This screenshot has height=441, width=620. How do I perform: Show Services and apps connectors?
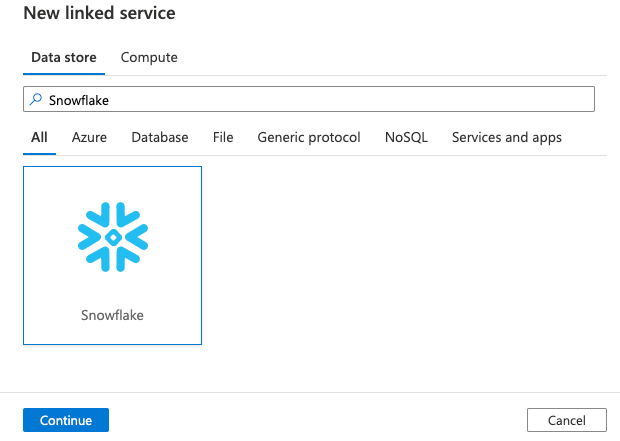507,137
